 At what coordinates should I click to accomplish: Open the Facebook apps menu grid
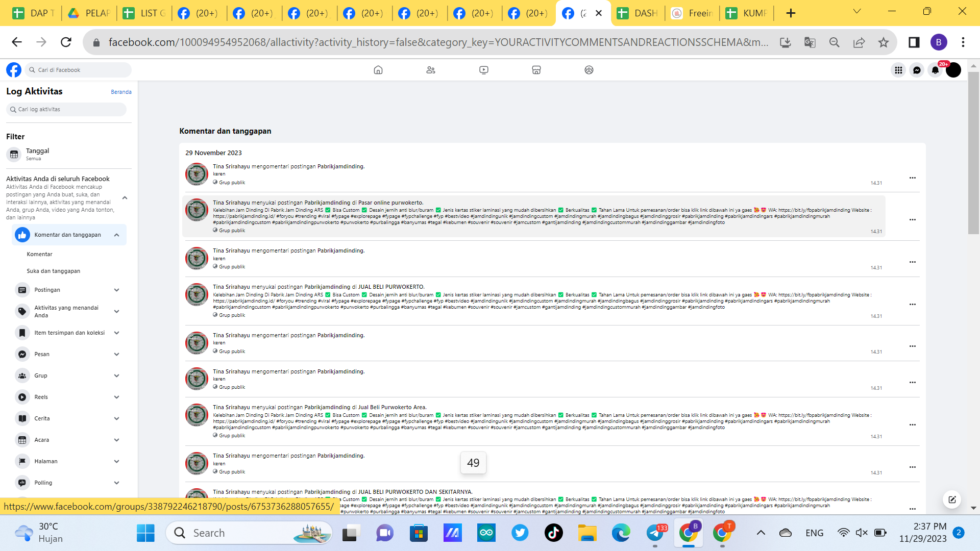click(898, 70)
